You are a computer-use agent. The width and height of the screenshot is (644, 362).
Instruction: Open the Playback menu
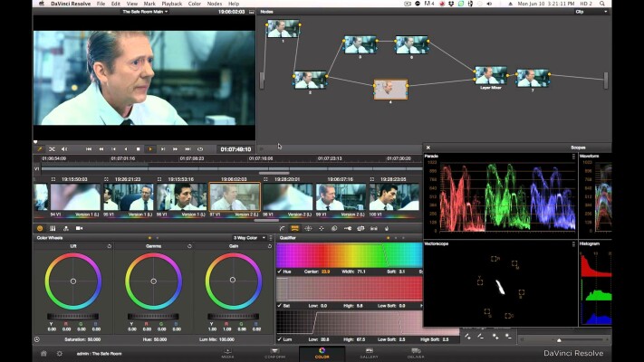tap(172, 4)
